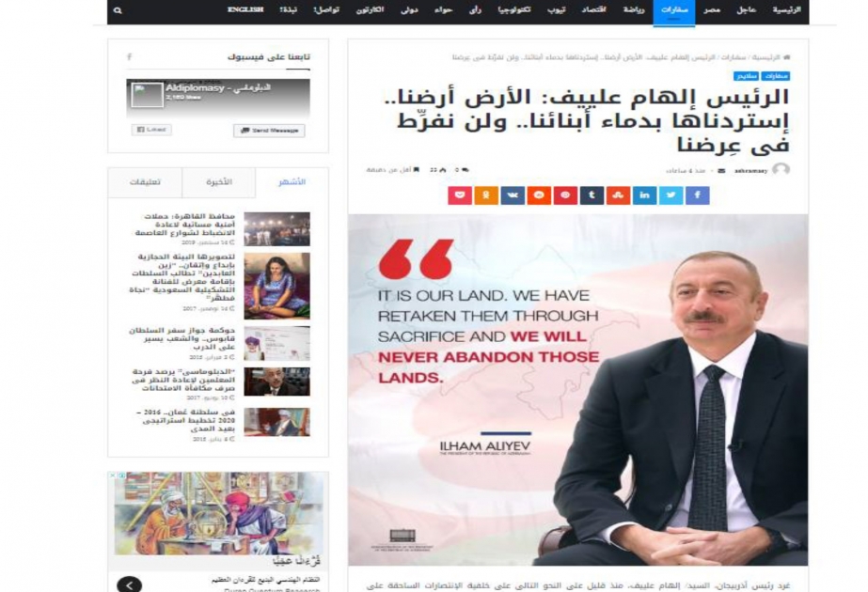Viewport: 868px width, 592px height.
Task: Open article about زين العابدين exhibition
Action: (182, 278)
